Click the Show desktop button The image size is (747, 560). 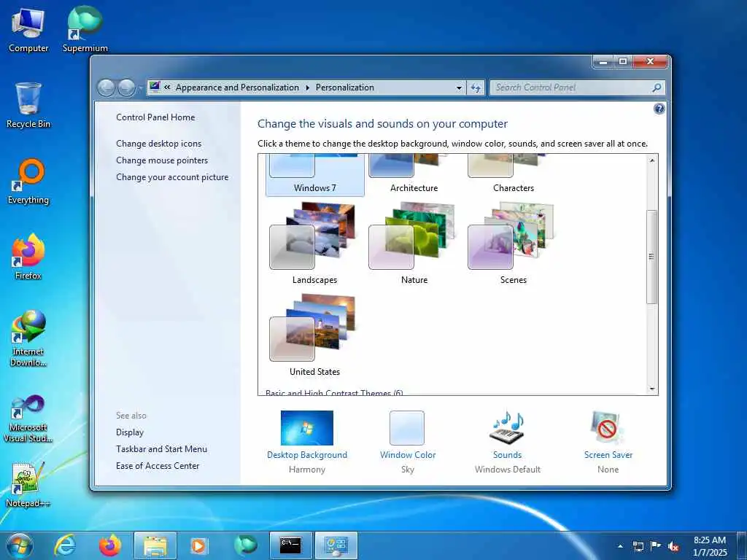click(742, 545)
